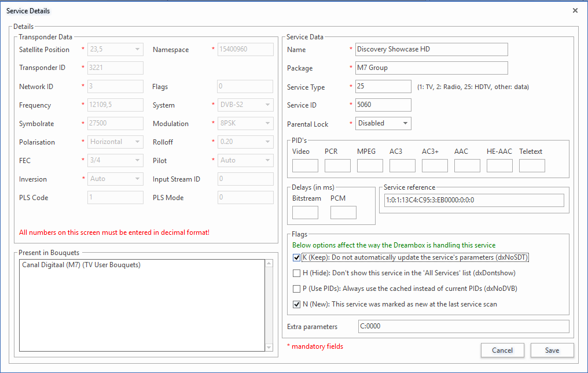Enable P (Use PIDs) flag checkbox
The height and width of the screenshot is (373, 588).
pos(297,289)
